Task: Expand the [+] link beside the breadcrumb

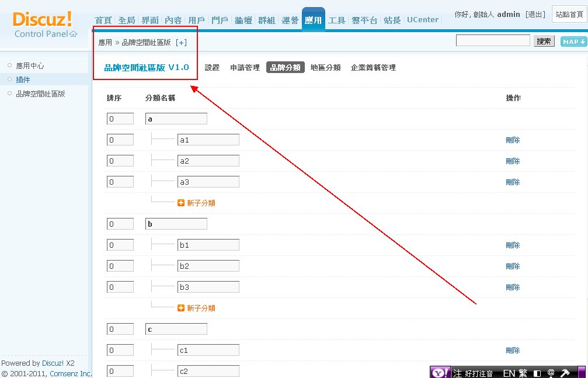Action: coord(181,43)
